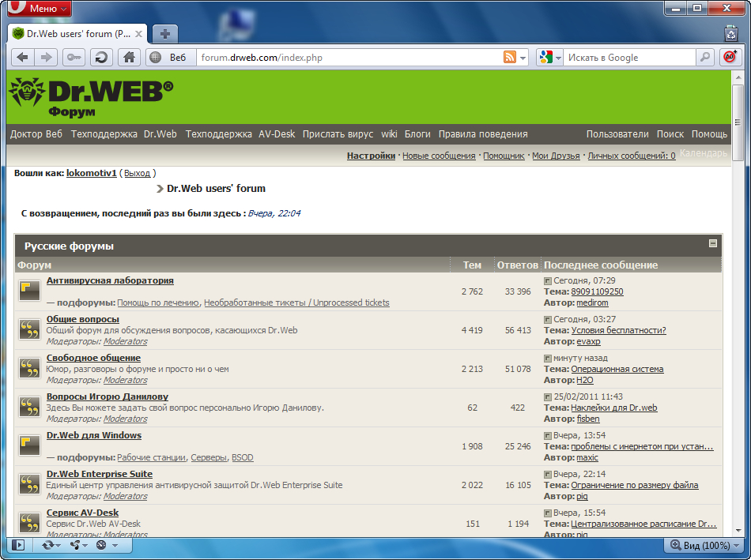
Task: Expand the address bar history dropdown arrow
Action: [523, 58]
